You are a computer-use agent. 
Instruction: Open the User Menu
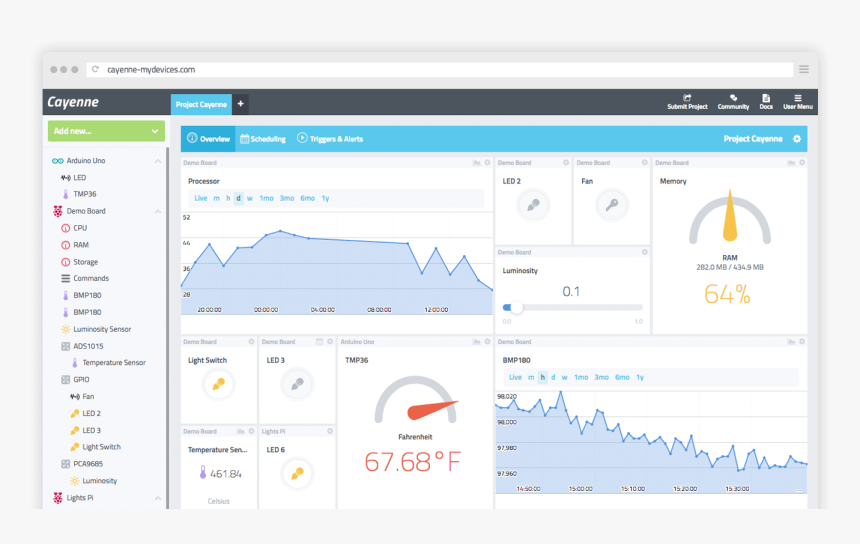797,102
